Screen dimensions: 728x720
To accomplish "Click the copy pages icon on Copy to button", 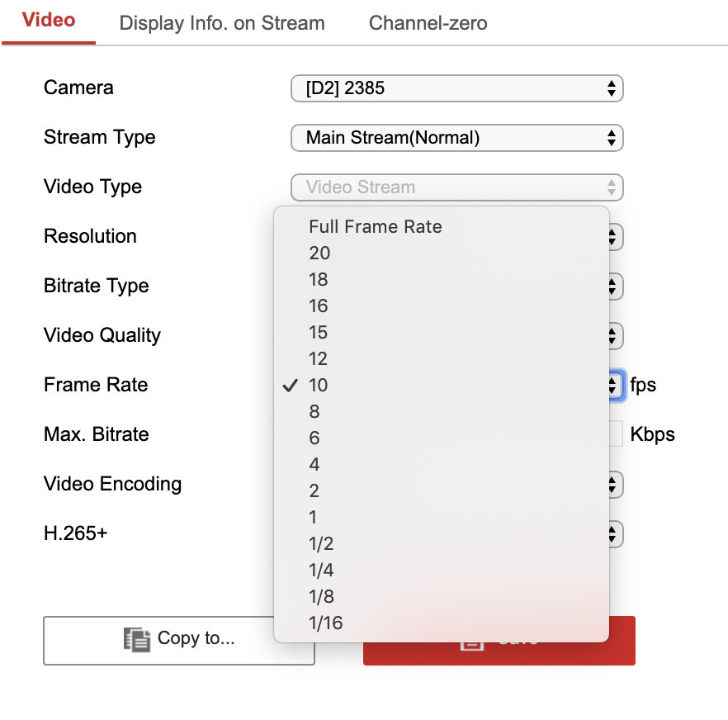I will click(137, 641).
